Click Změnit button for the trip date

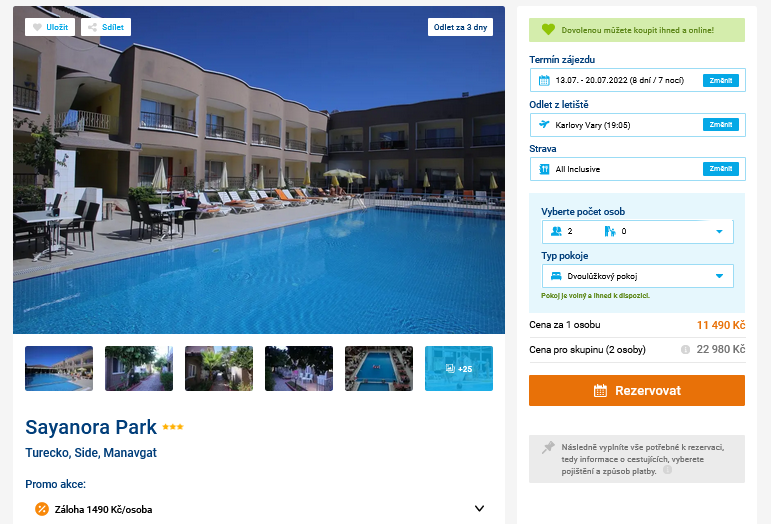(x=721, y=81)
